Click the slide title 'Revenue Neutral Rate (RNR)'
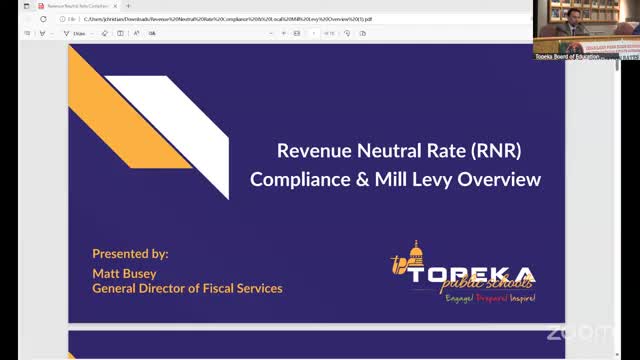 coord(399,151)
